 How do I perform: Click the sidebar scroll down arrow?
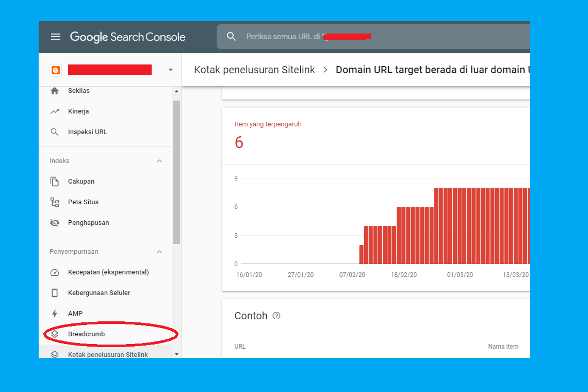point(176,354)
